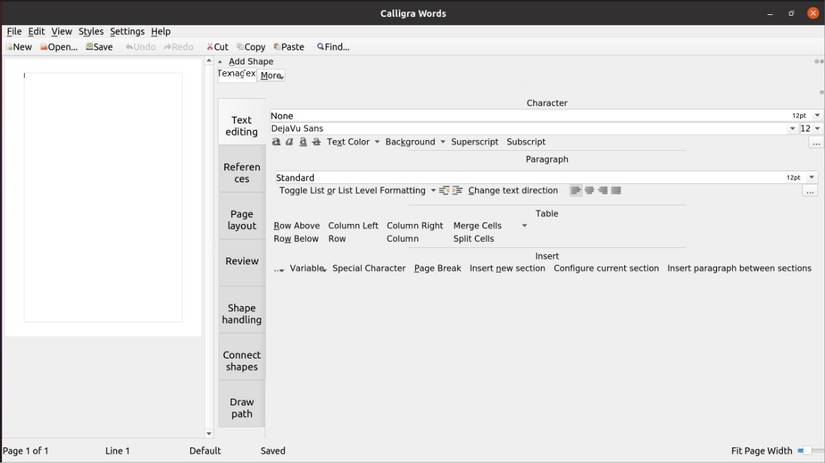The image size is (825, 463).
Task: Align paragraph right
Action: 603,190
